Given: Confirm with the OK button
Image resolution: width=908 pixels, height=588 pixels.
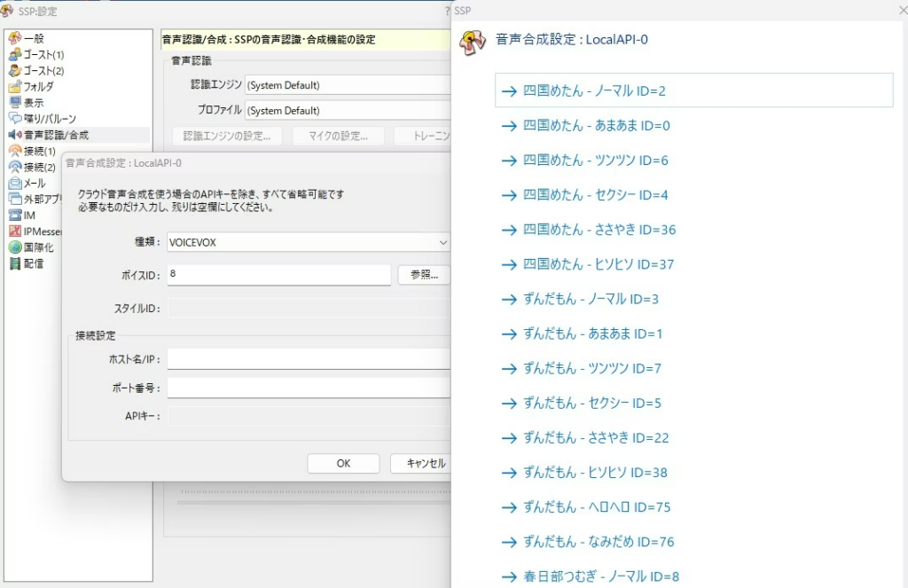Looking at the screenshot, I should coord(343,464).
